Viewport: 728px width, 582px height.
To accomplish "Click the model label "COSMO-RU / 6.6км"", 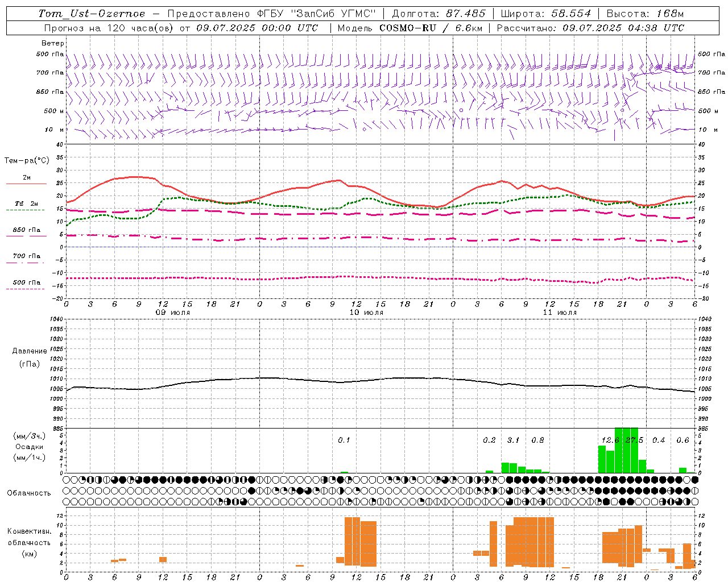I will (431, 28).
